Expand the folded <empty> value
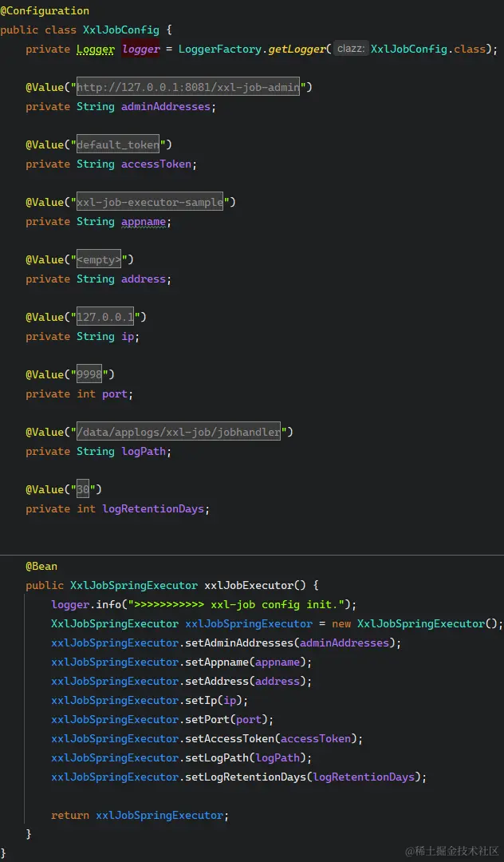 (99, 259)
